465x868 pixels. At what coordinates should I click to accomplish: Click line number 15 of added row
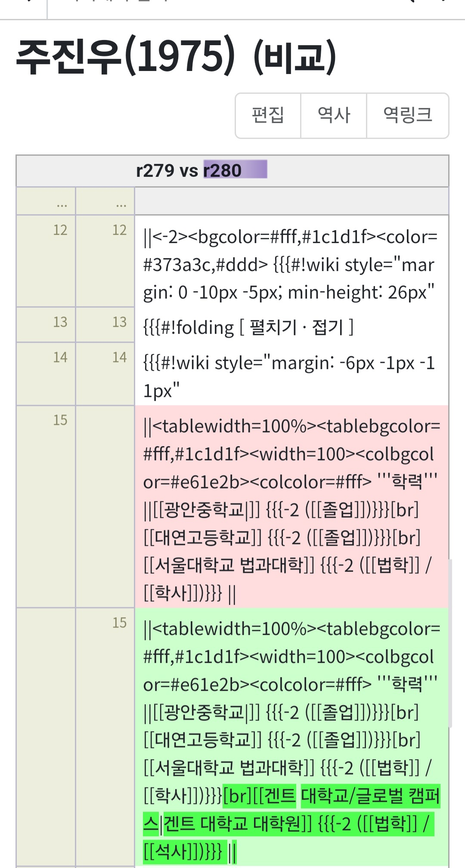(x=120, y=622)
